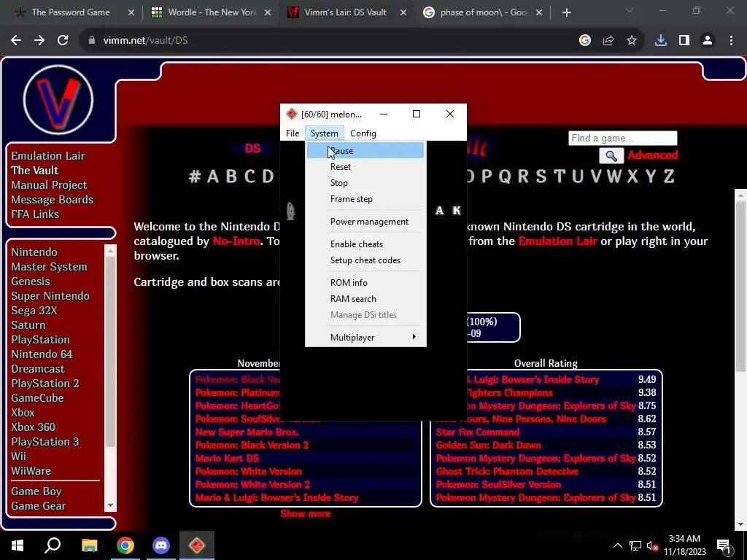Click Vimm's Lair V logo
747x560 pixels.
[x=58, y=100]
